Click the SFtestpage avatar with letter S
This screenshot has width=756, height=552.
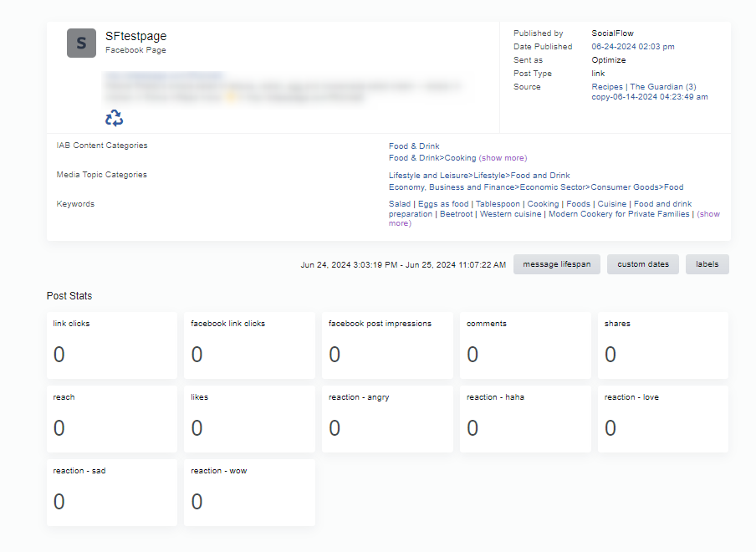tap(81, 43)
